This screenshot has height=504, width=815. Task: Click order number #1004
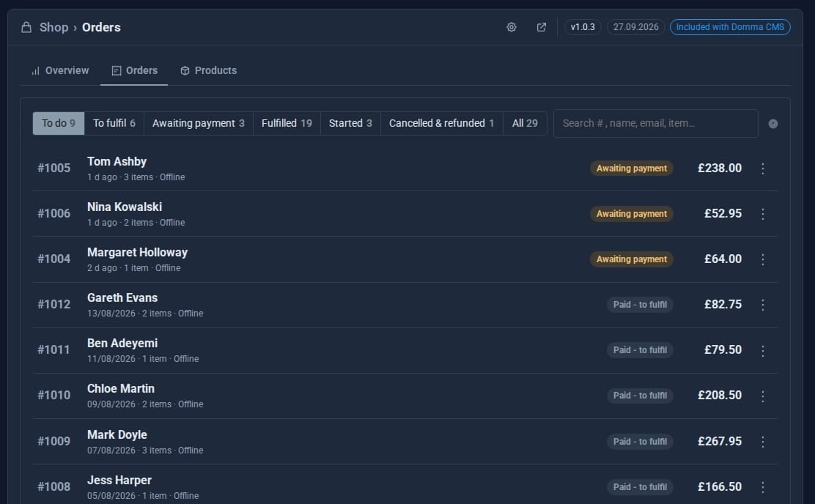(54, 259)
